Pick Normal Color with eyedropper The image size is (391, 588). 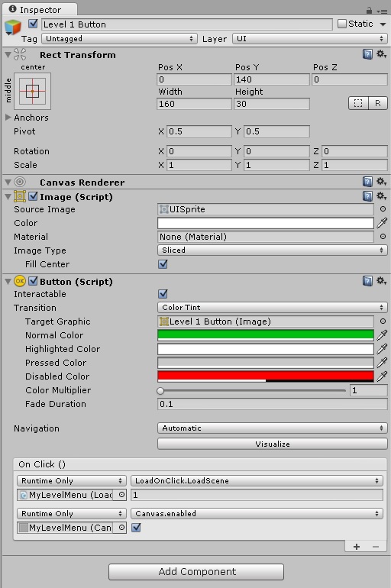[x=382, y=335]
